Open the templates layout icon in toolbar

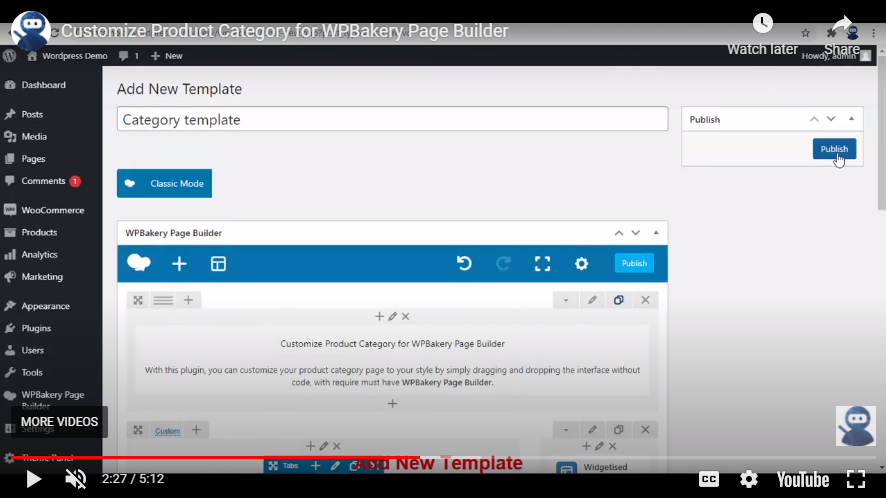(218, 263)
